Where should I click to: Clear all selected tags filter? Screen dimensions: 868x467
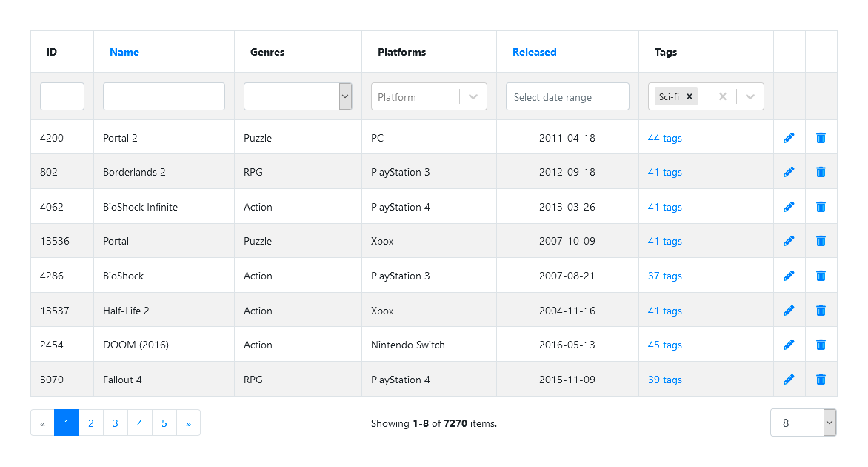pos(722,96)
